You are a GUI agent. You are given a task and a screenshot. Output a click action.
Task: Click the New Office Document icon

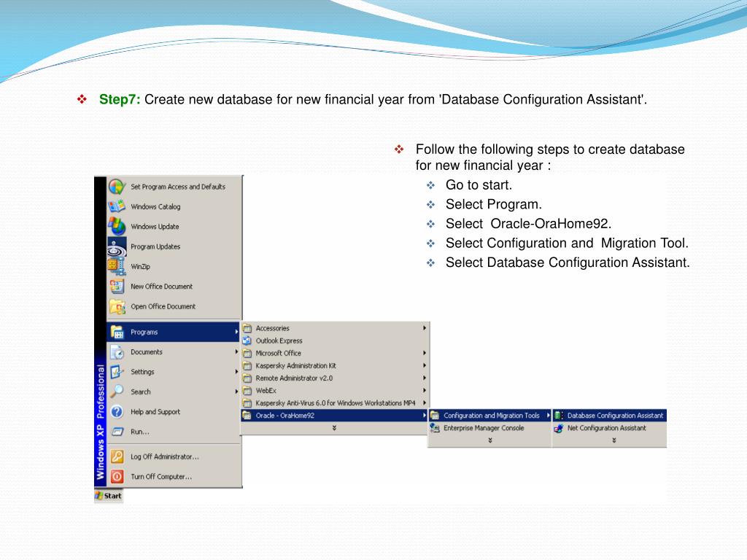point(117,286)
